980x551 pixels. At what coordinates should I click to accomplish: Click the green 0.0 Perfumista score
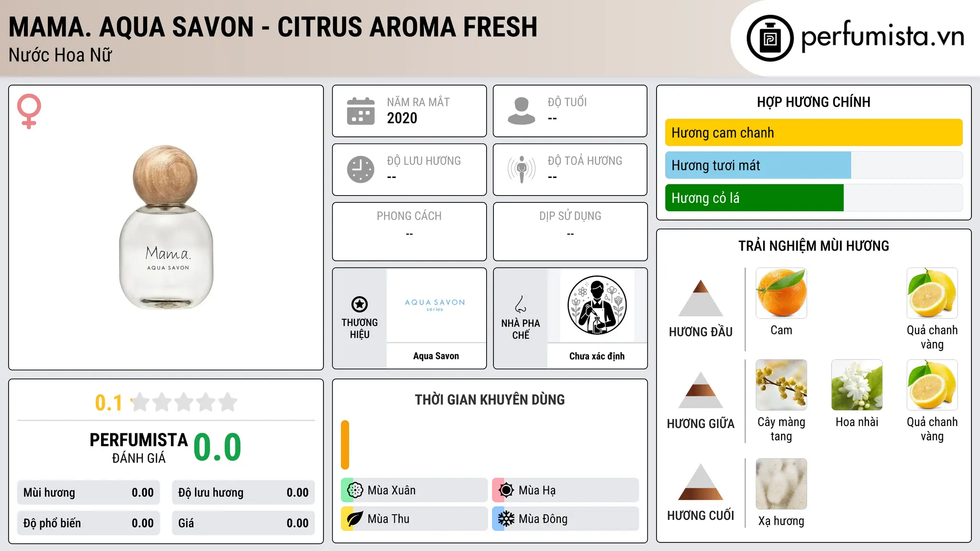217,447
